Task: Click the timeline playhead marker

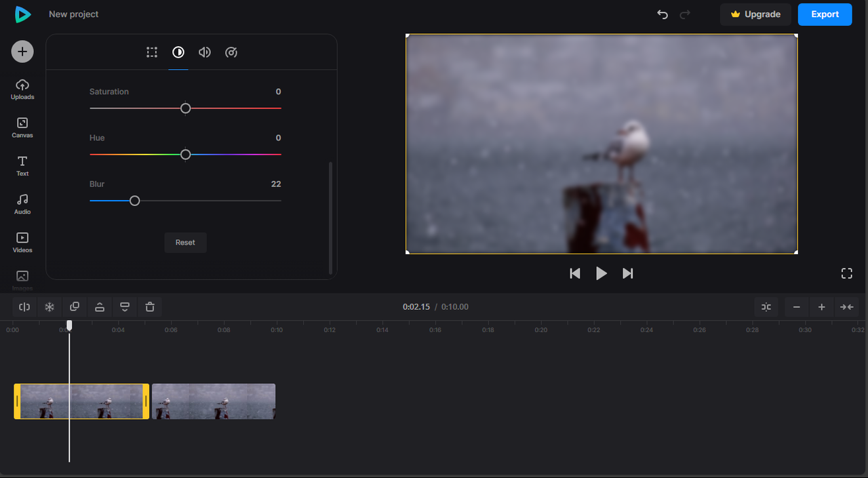Action: tap(69, 325)
